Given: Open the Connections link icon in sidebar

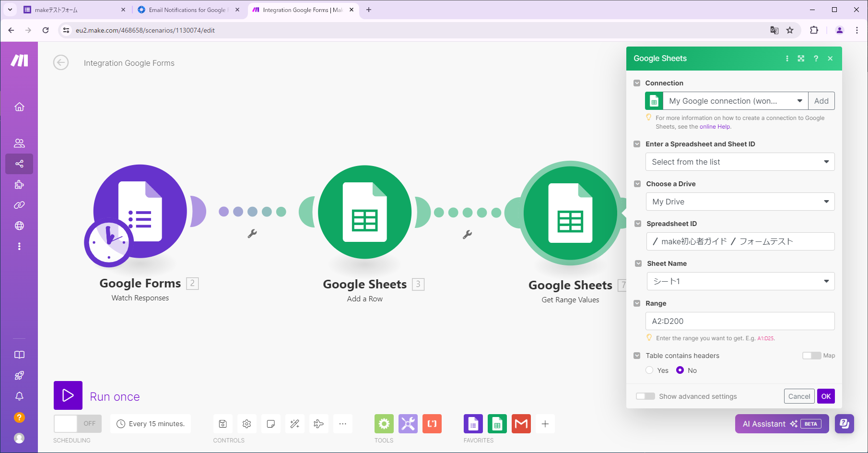Looking at the screenshot, I should [19, 205].
